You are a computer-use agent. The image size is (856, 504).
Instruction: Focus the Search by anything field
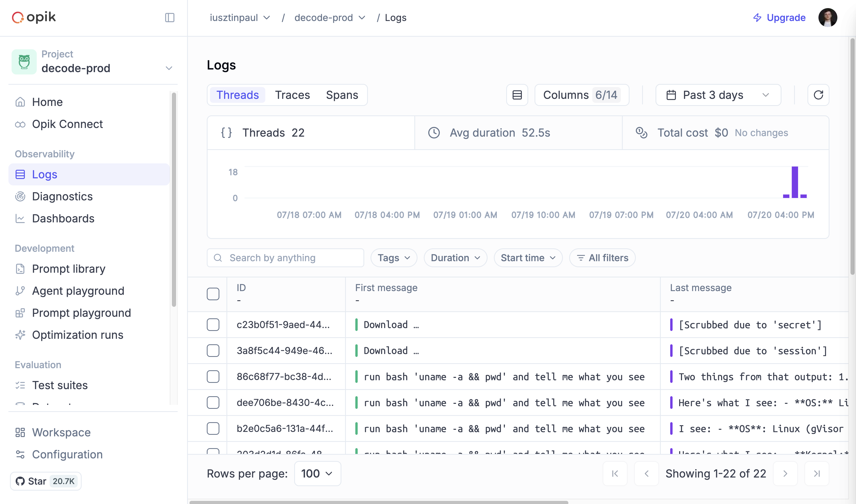pyautogui.click(x=285, y=258)
